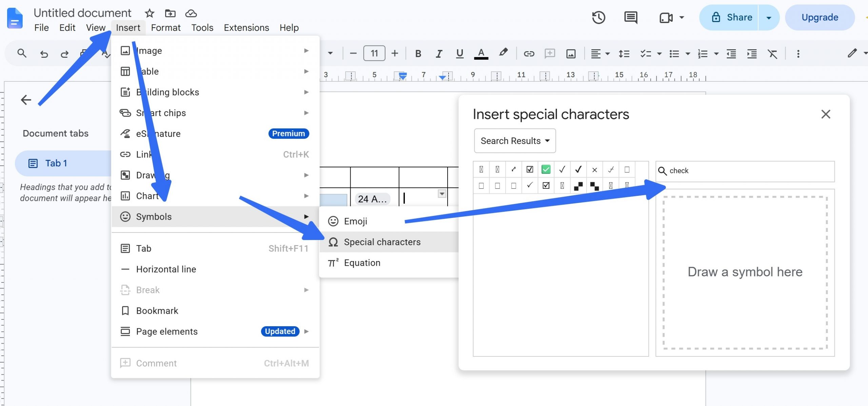Open the text color picker
This screenshot has width=868, height=406.
click(481, 54)
